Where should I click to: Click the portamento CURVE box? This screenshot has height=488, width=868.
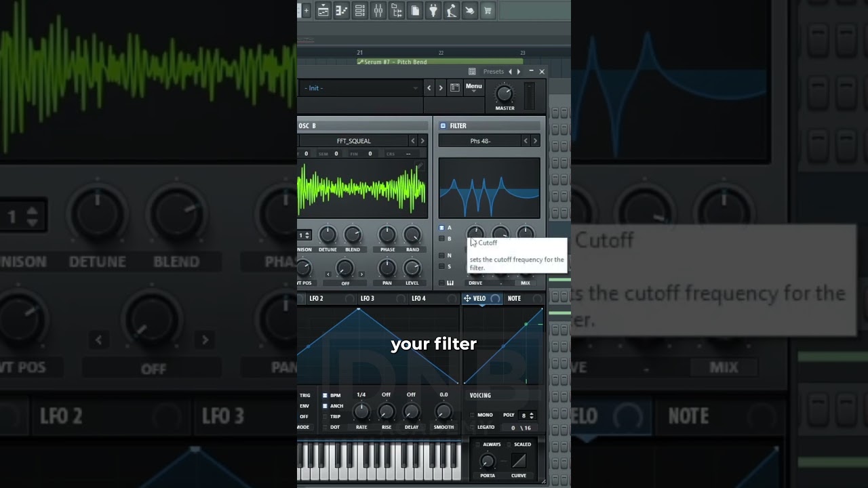point(519,462)
